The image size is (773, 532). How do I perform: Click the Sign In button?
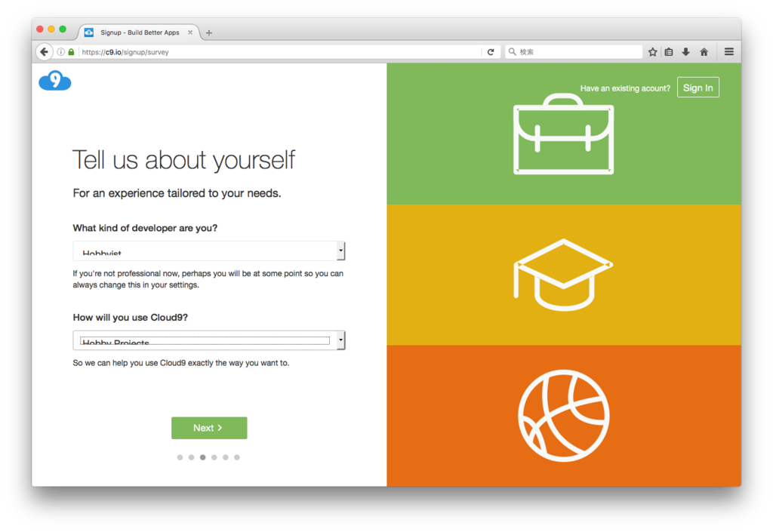[698, 88]
